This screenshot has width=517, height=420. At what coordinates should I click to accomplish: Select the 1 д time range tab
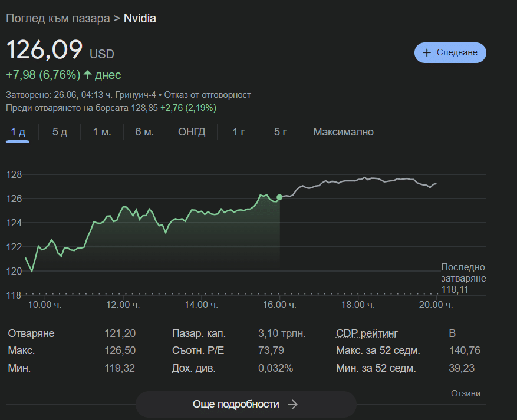(18, 132)
